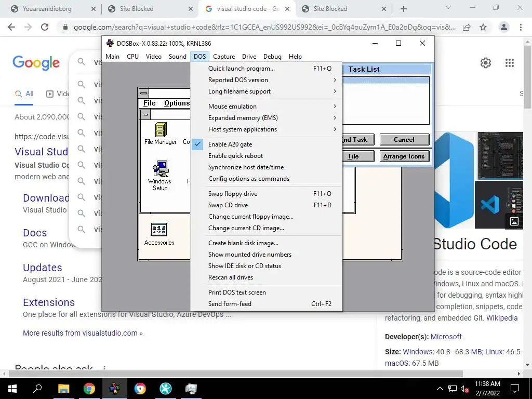Open the image icon on VS Code thumbnail
Screen dimensions: 532x399
tap(514, 221)
